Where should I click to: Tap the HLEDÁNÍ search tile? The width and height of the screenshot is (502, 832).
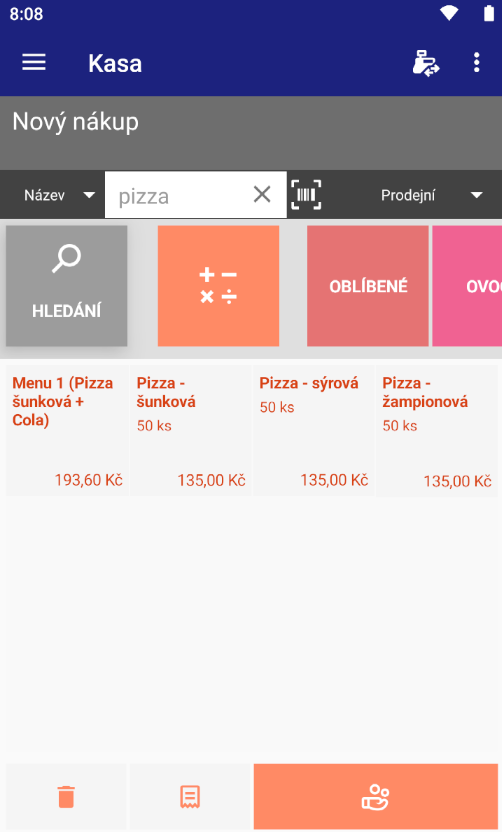66,286
